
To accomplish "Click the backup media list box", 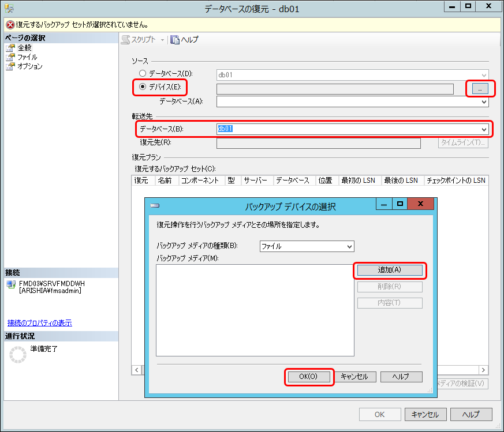I will coord(255,310).
